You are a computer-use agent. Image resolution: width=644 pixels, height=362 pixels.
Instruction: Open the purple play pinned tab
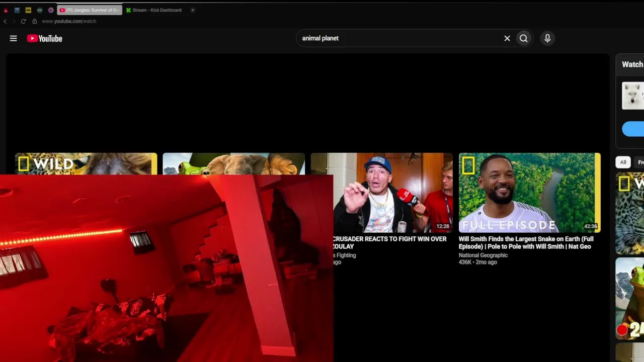(51, 10)
